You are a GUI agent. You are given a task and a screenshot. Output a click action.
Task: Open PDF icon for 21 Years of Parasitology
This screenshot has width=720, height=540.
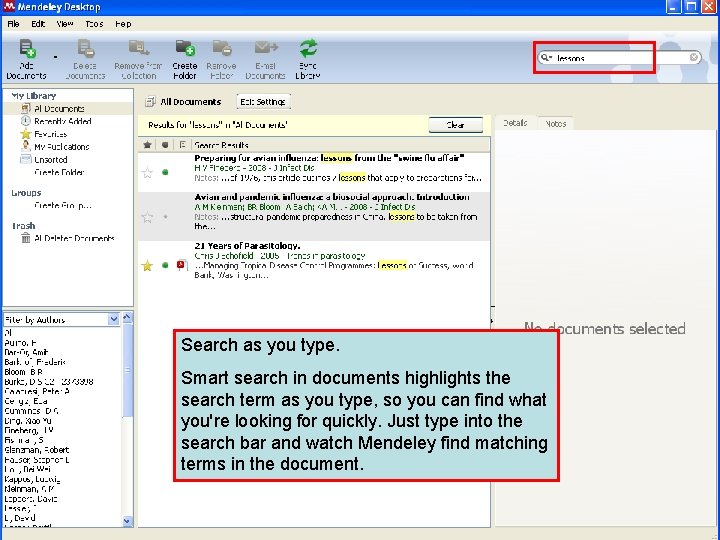pos(182,265)
